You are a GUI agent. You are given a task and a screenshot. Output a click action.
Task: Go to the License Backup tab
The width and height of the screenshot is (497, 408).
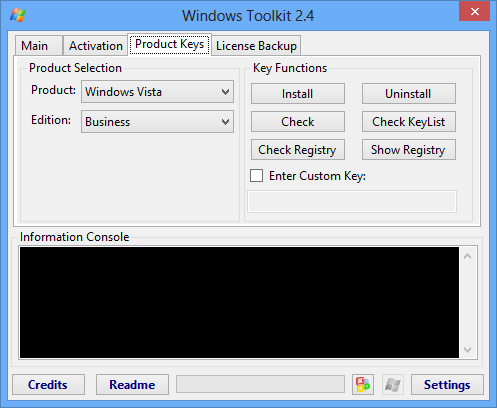[x=256, y=46]
